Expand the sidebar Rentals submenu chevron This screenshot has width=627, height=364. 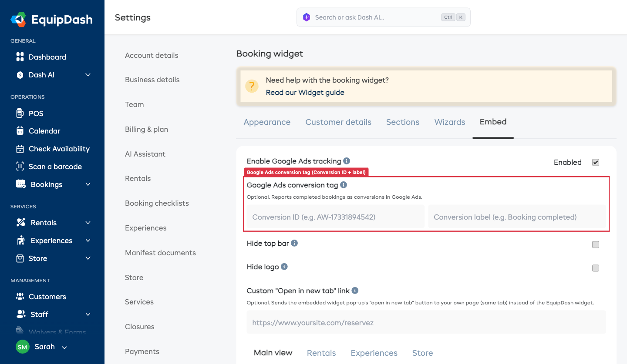(88, 223)
